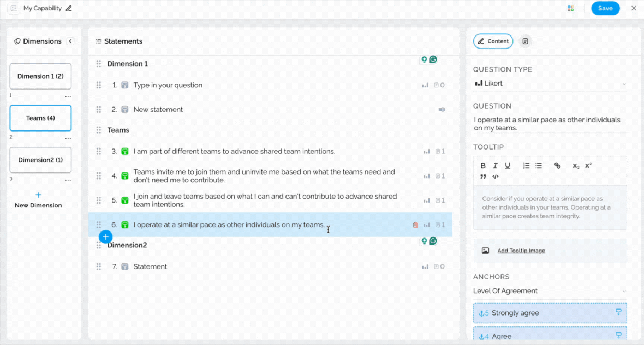The width and height of the screenshot is (644, 345).
Task: Toggle the gray status icon on statement 7
Action: pos(125,267)
